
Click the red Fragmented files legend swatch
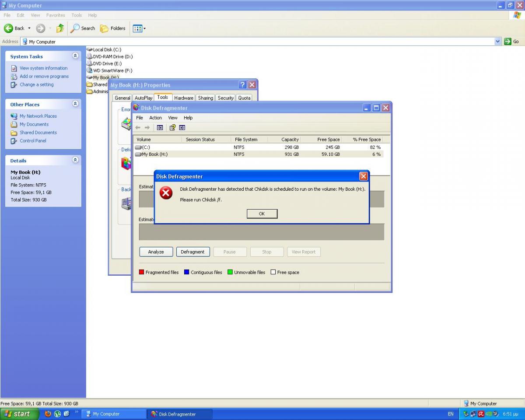[141, 272]
